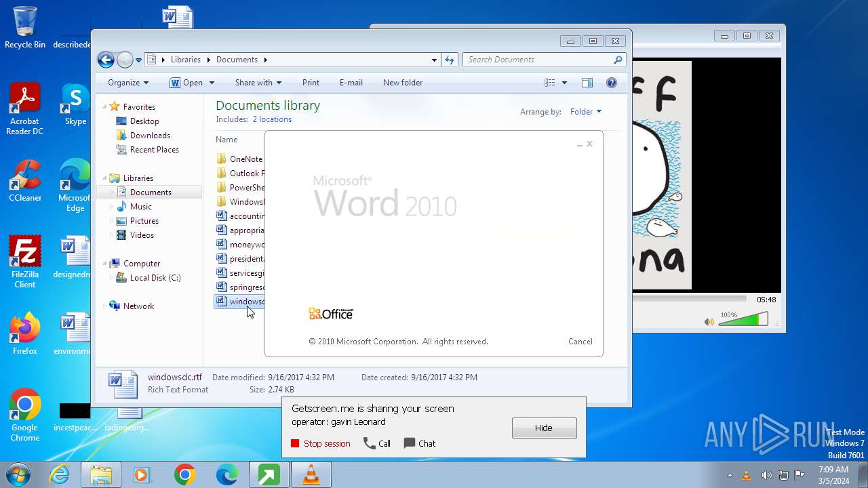Viewport: 868px width, 488px height.
Task: Click the Explorer help icon
Action: [612, 83]
